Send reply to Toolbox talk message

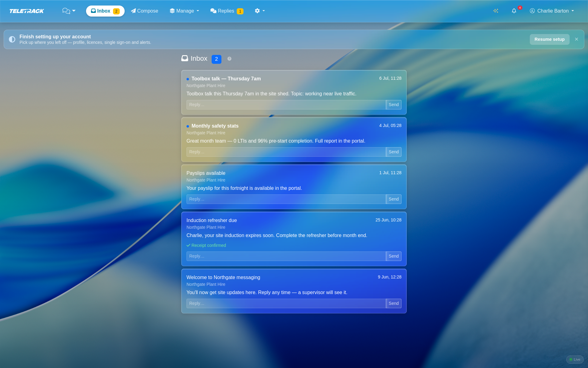(394, 105)
